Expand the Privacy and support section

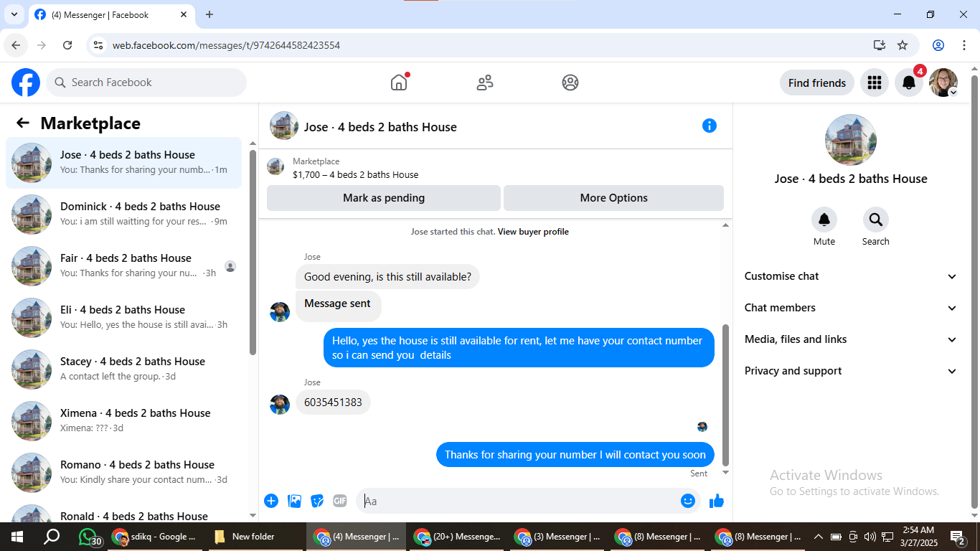pos(851,371)
